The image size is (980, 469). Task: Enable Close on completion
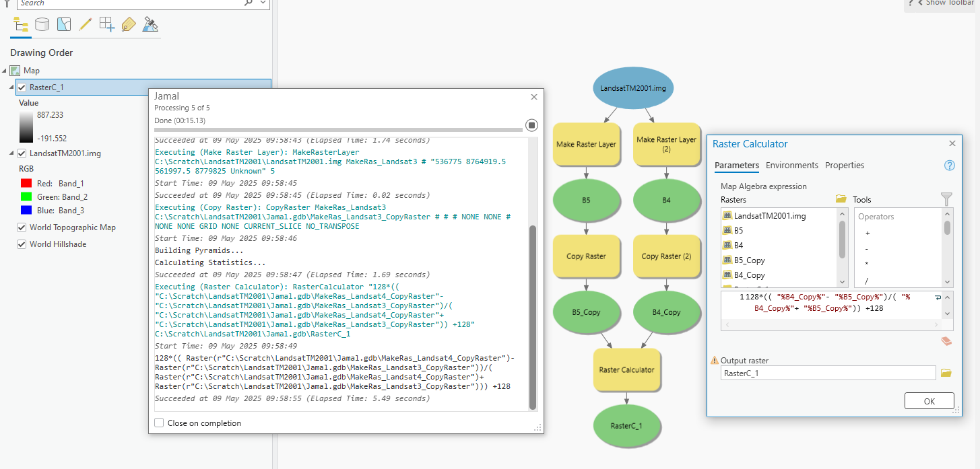[x=159, y=423]
